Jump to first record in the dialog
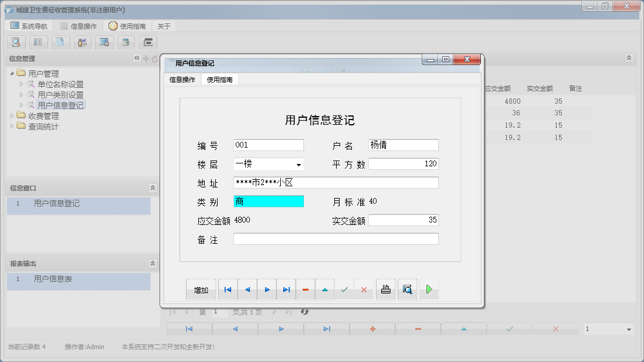Screen dimensions: 644x362 click(x=228, y=289)
